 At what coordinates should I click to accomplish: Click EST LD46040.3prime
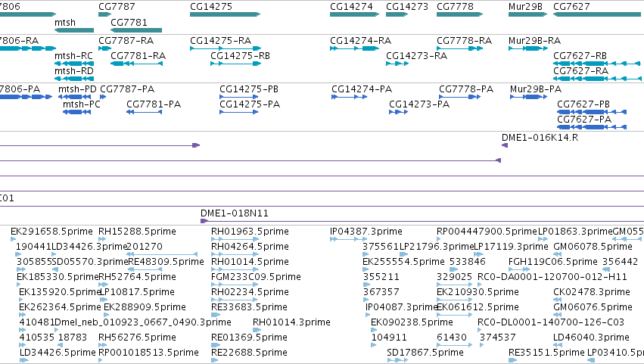point(591,338)
